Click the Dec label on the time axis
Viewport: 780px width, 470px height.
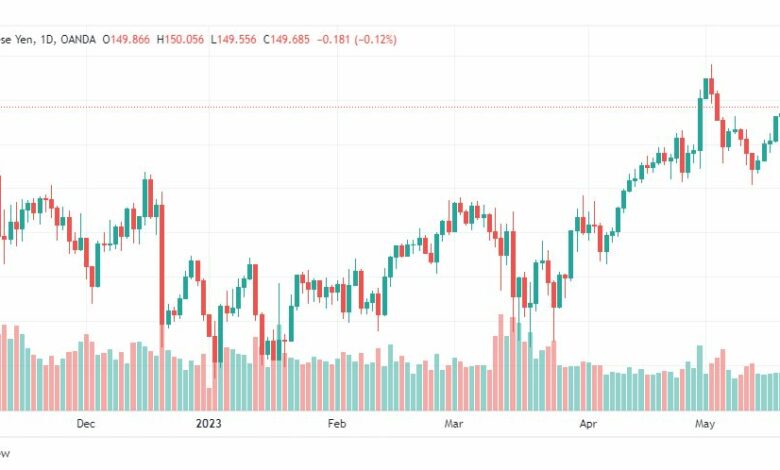[85, 424]
